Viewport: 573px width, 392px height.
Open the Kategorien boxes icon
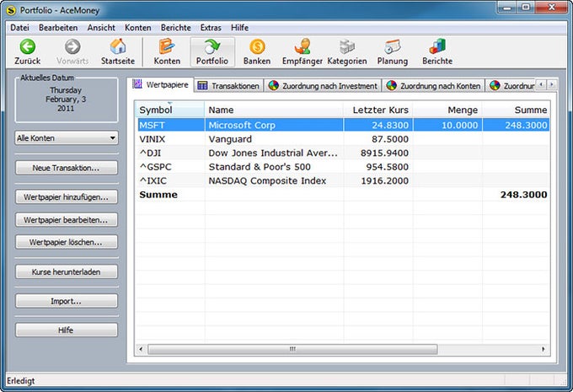click(x=347, y=47)
